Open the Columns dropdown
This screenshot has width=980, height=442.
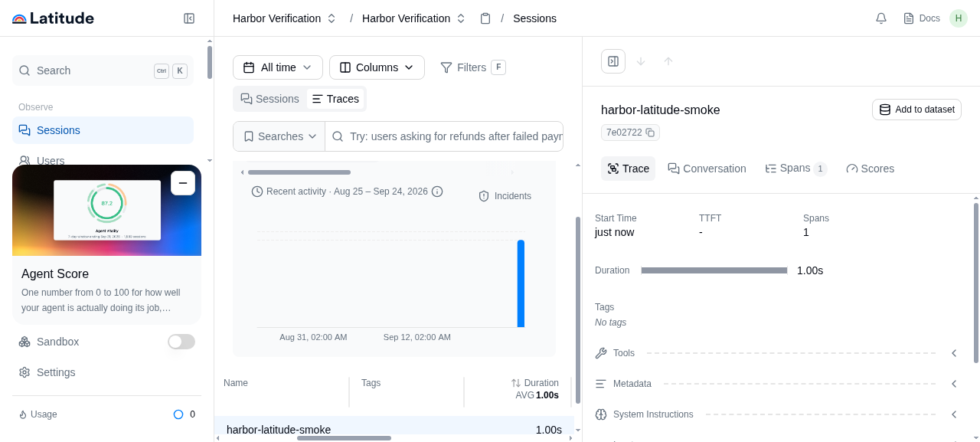[x=377, y=67]
